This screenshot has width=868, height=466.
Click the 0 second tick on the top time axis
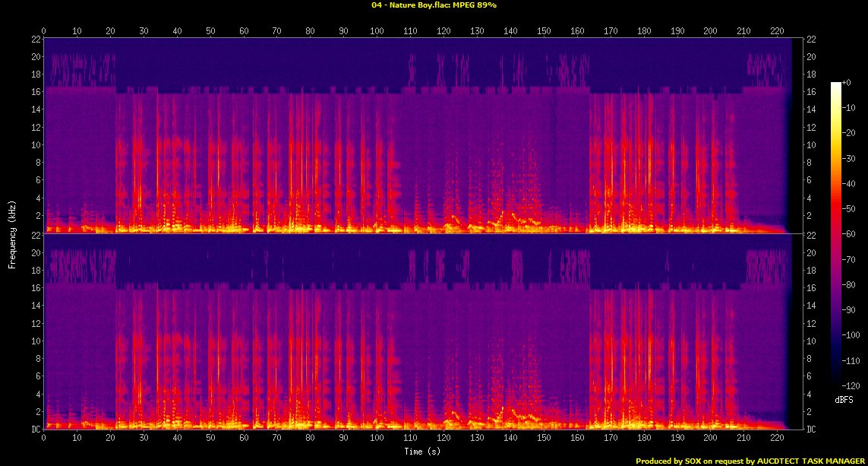[x=44, y=31]
